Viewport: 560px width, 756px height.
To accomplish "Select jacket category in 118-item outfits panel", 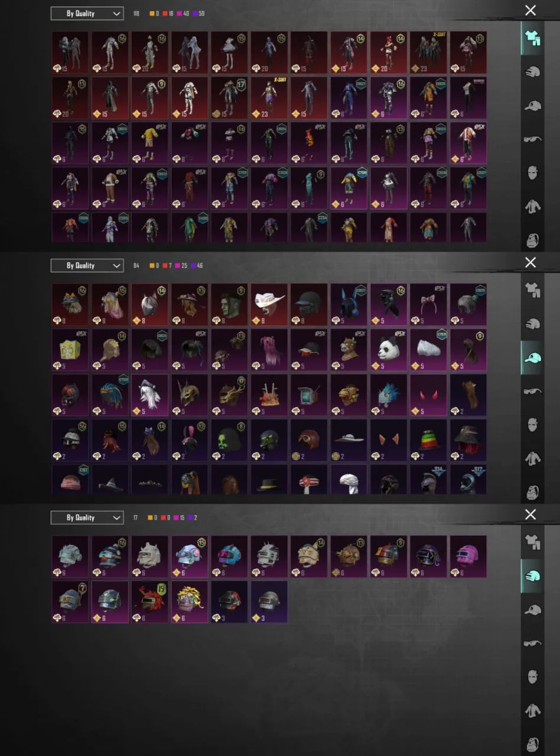I will [532, 207].
